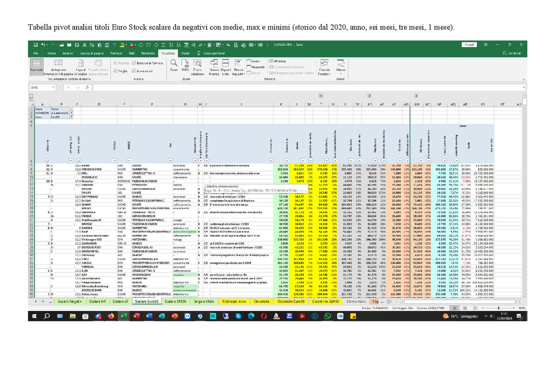This screenshot has width=555, height=392.
Task: Toggle the Intestazioni checkbox
Action: (142, 71)
